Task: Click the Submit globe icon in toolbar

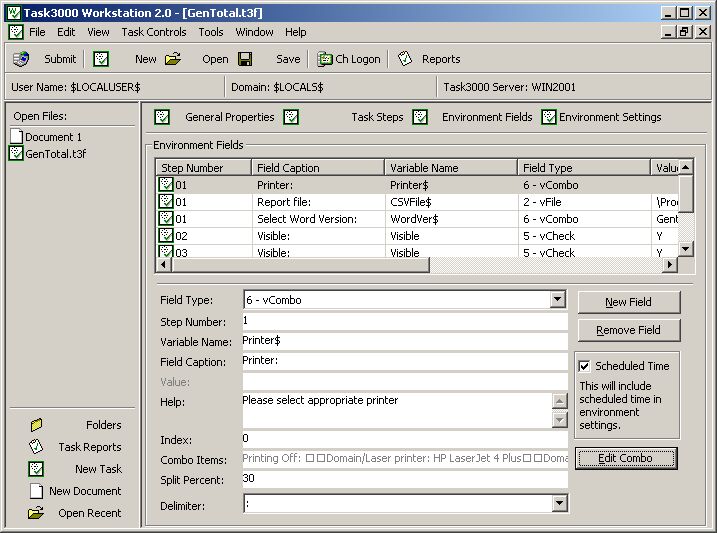Action: (x=22, y=59)
